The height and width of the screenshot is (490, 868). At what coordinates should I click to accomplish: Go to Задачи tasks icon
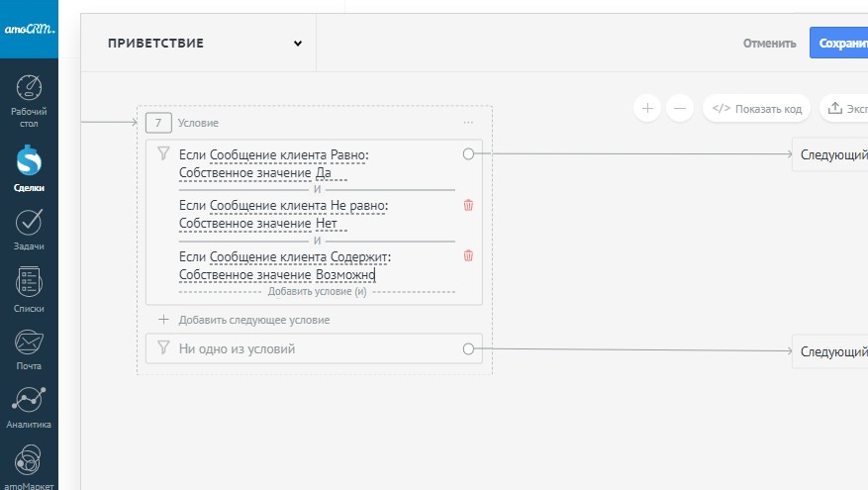pos(29,223)
